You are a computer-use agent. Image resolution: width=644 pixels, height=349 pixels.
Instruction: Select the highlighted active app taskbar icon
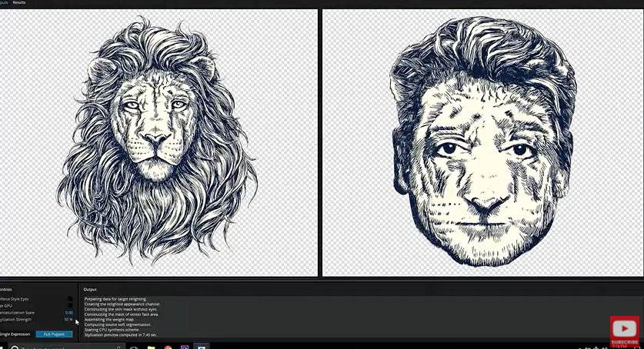[200, 347]
